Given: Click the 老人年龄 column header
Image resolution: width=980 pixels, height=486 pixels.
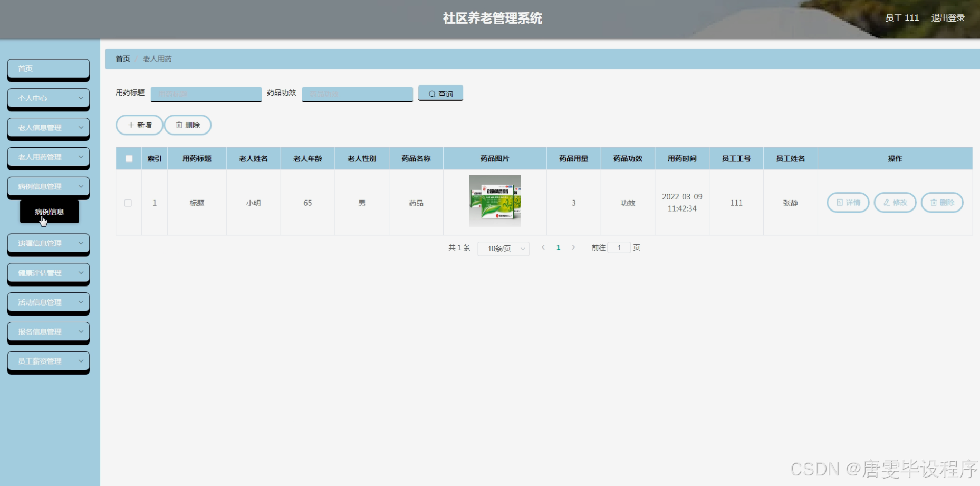Looking at the screenshot, I should (308, 159).
